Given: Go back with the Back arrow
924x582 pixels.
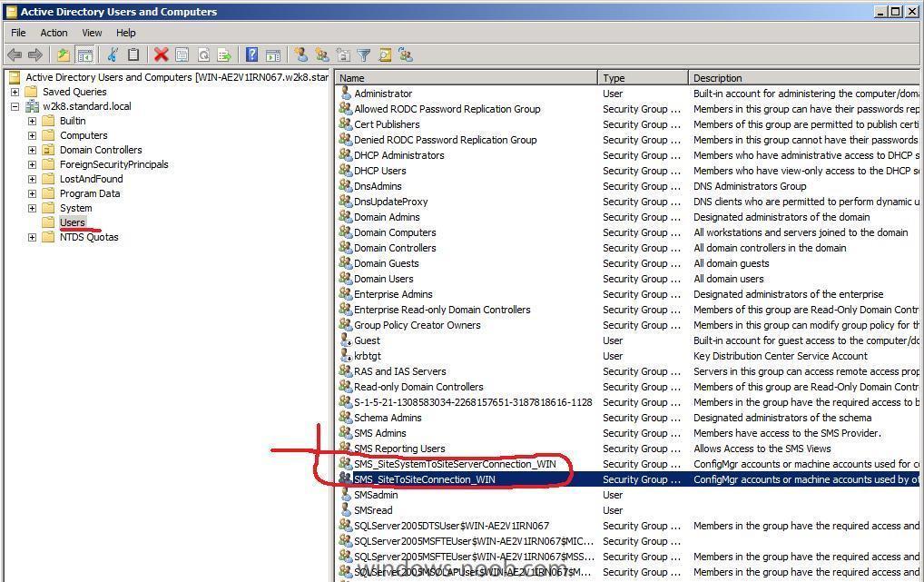Looking at the screenshot, I should coord(15,55).
